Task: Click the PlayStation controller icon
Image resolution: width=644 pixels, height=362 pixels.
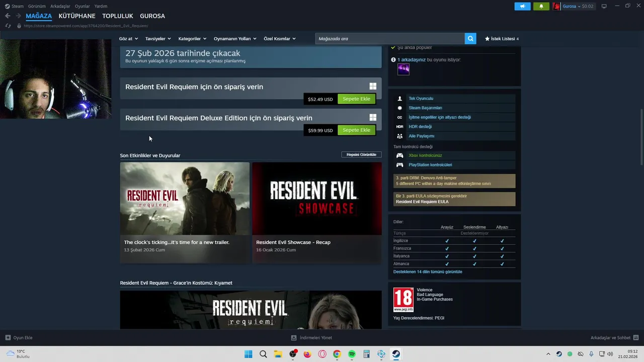Action: click(399, 165)
